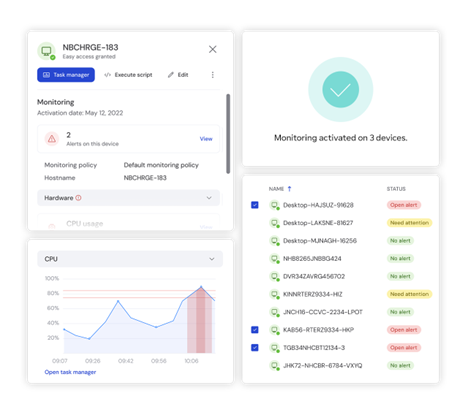The width and height of the screenshot is (468, 415).
Task: Click the red alert warning triangle icon
Action: tap(52, 139)
